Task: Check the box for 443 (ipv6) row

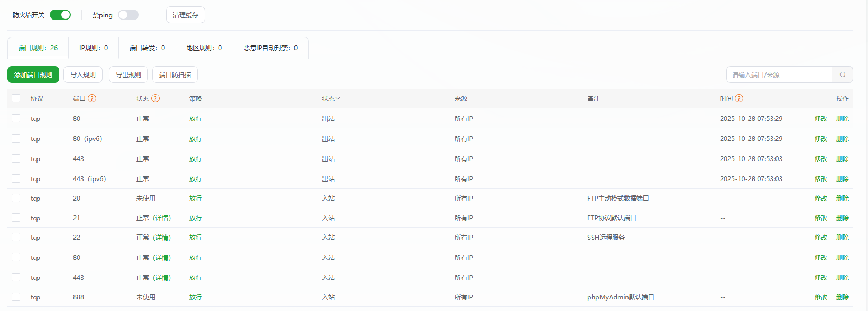Action: [16, 178]
